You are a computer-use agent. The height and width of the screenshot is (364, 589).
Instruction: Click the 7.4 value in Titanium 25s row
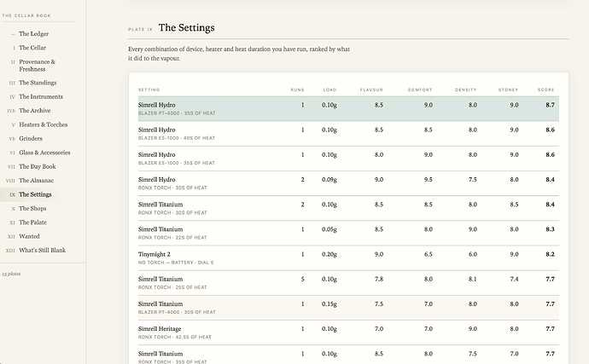click(514, 279)
